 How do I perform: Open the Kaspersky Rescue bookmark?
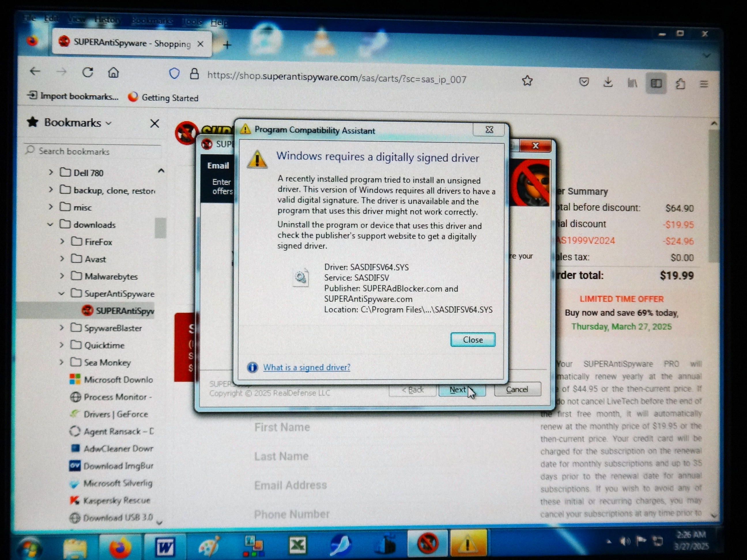(110, 500)
